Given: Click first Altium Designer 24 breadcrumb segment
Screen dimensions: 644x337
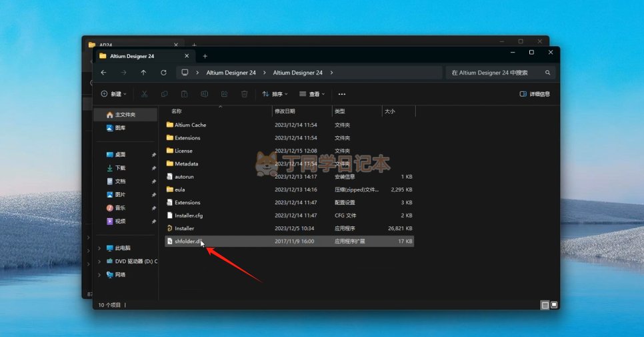Looking at the screenshot, I should pos(231,73).
